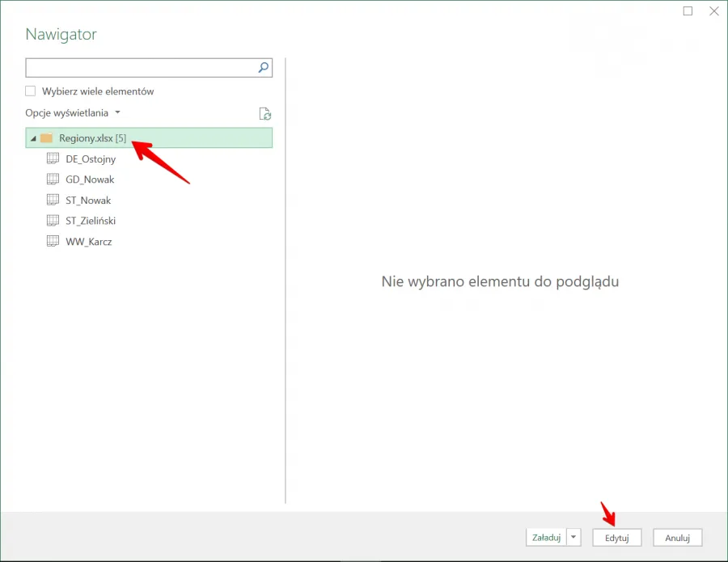Viewport: 728px width, 562px height.
Task: Click the Regiony.xlsx folder icon
Action: [47, 138]
